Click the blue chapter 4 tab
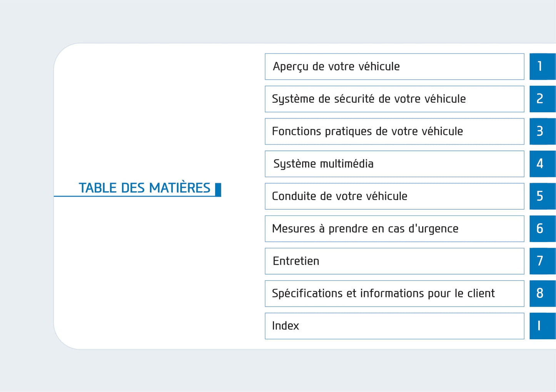Screen dimensions: 556x392 tap(542, 164)
